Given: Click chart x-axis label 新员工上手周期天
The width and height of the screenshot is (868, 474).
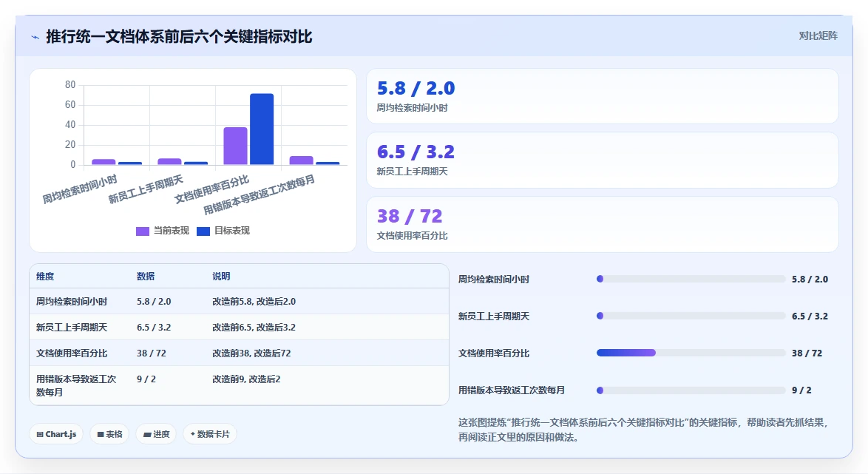Looking at the screenshot, I should point(146,189).
